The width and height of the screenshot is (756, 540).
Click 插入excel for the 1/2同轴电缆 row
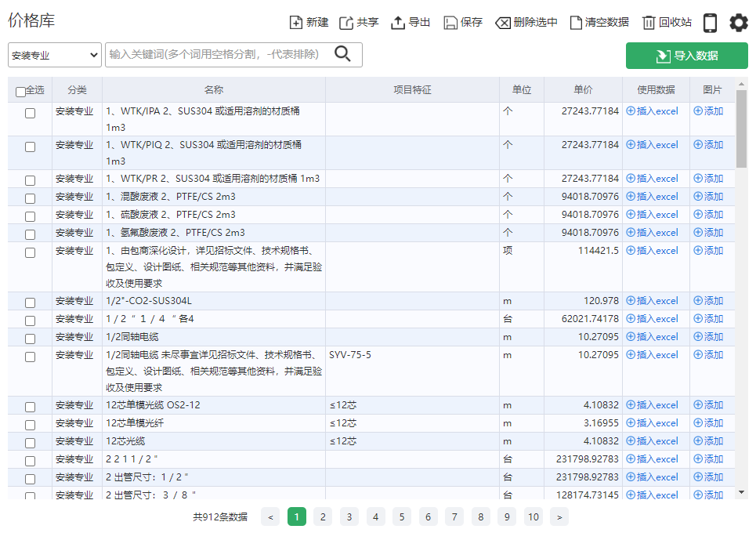tap(652, 337)
